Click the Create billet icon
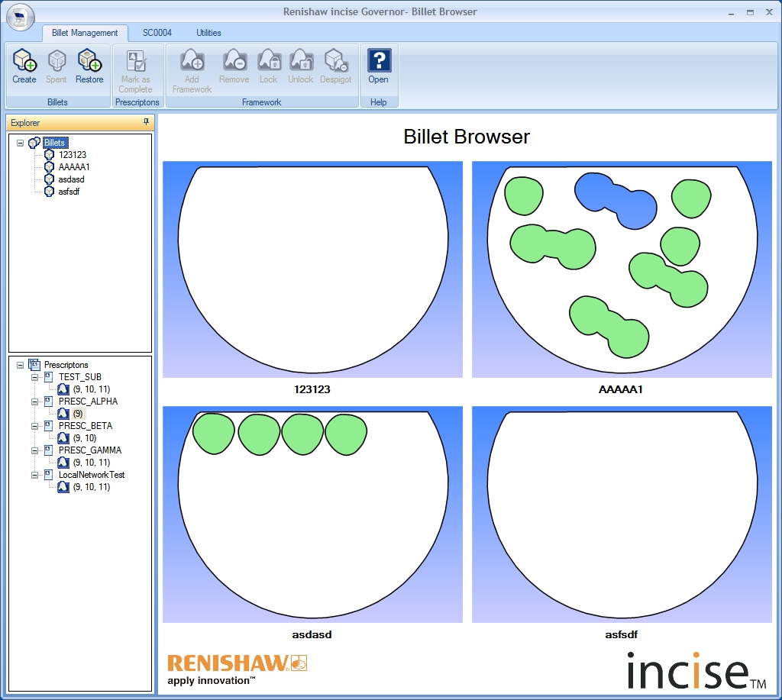The height and width of the screenshot is (700, 782). click(24, 61)
